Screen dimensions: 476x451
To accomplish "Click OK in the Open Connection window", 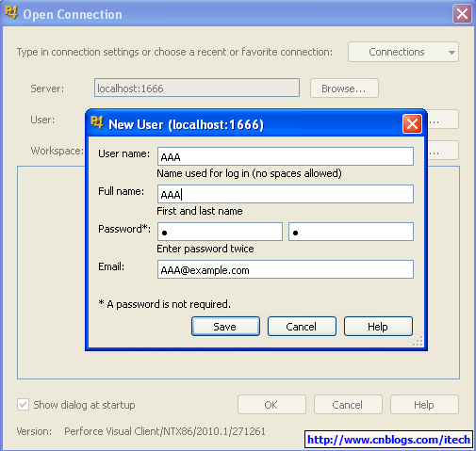I will 271,405.
